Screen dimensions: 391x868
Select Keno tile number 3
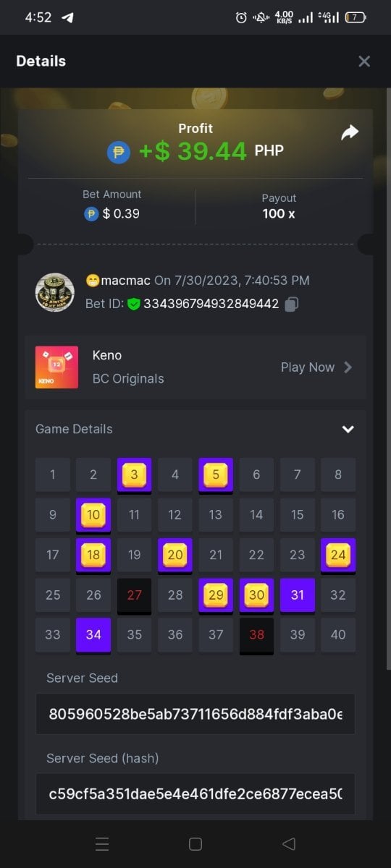(134, 475)
